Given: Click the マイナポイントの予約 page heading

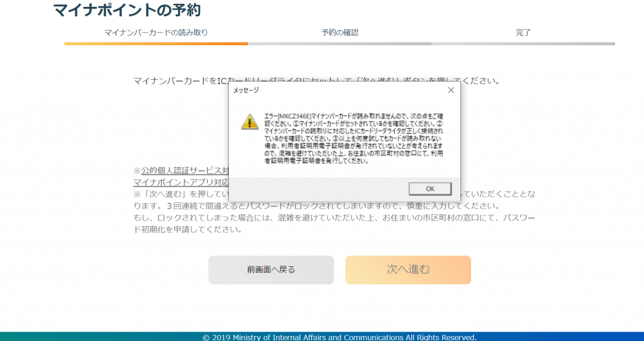Looking at the screenshot, I should point(127,11).
